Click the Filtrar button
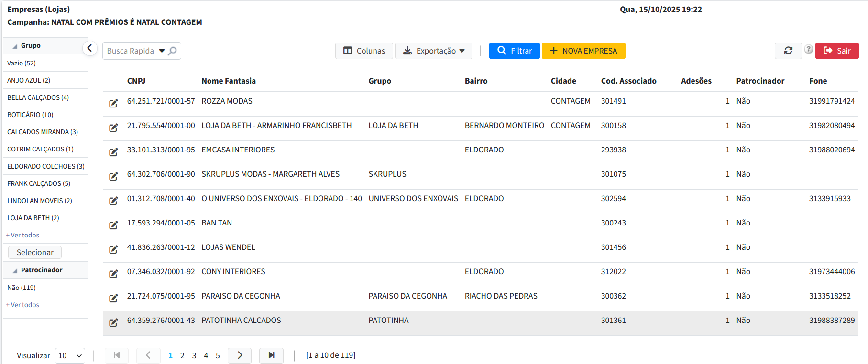868x364 pixels. coord(514,51)
